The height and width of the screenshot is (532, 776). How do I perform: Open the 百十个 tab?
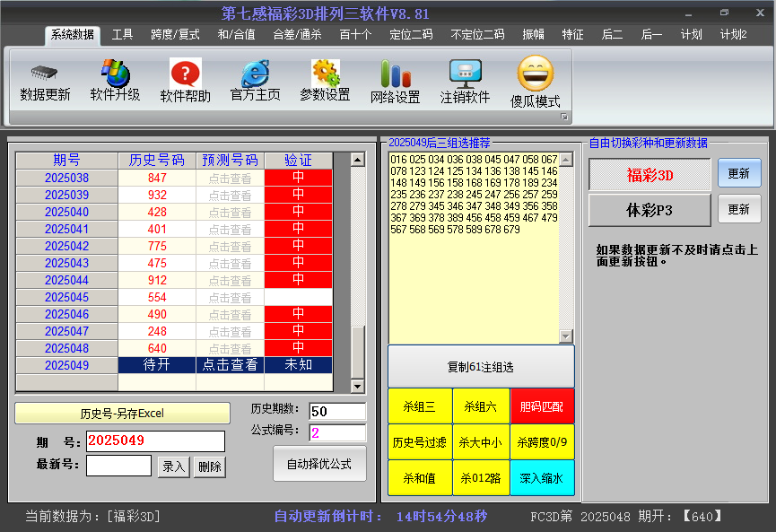coord(355,35)
